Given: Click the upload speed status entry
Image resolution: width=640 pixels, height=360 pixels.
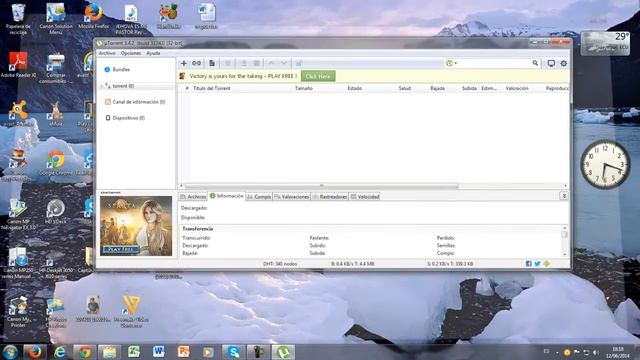Looking at the screenshot, I should click(450, 264).
